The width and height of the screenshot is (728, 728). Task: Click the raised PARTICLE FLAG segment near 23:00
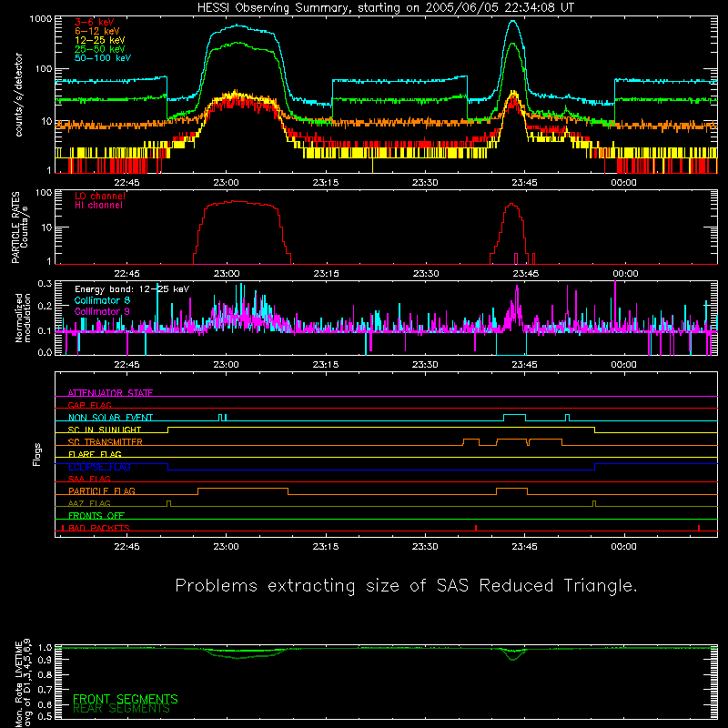243,489
